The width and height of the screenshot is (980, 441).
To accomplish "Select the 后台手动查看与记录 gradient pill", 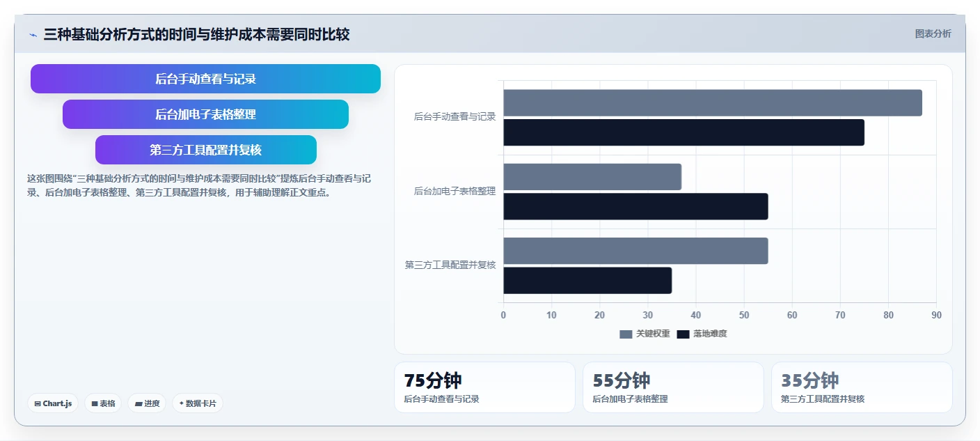I will click(205, 79).
